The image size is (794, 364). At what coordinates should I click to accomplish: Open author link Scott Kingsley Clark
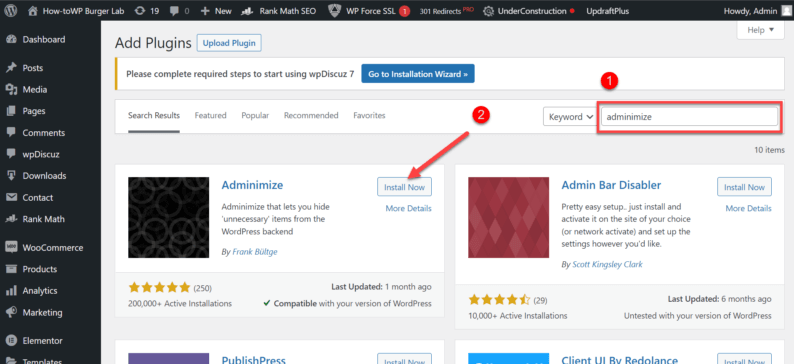(608, 264)
